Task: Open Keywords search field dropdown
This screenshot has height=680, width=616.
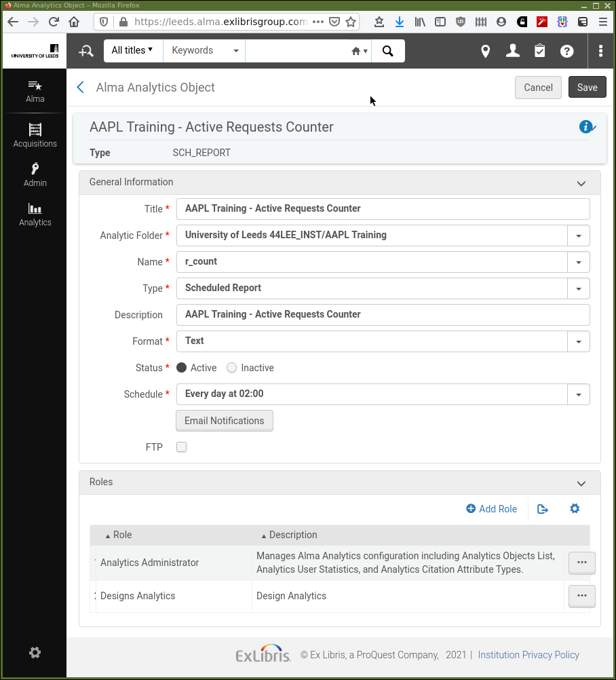Action: coord(205,51)
